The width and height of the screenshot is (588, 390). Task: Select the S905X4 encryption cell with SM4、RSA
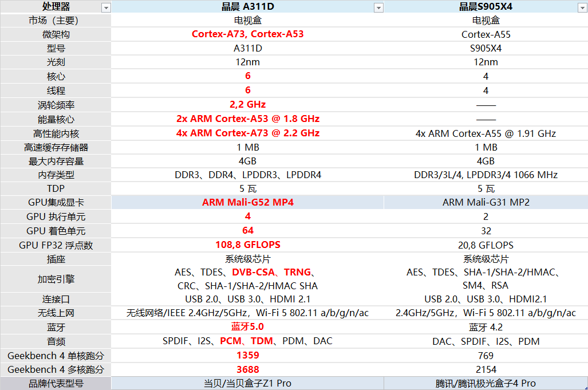(486, 279)
